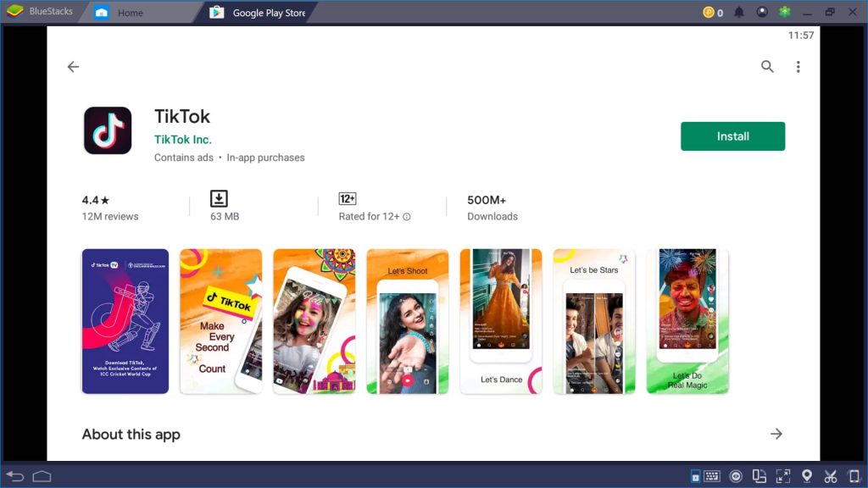This screenshot has width=868, height=488.
Task: Open the keyboard controls icon
Action: (x=712, y=476)
